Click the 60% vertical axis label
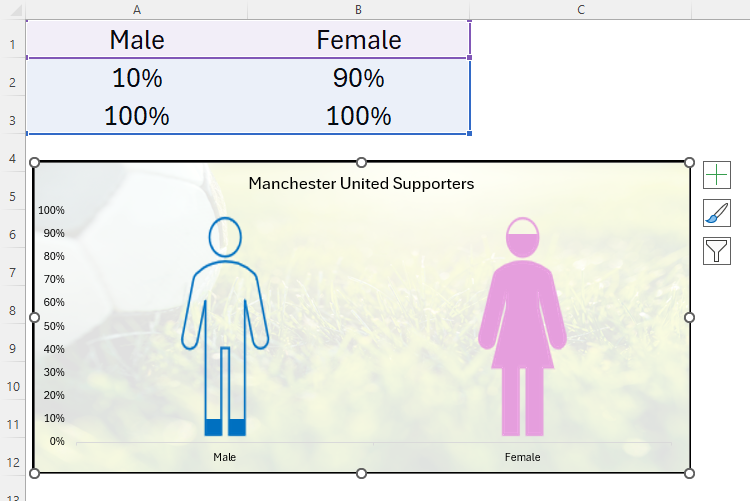The height and width of the screenshot is (501, 750). pos(54,302)
